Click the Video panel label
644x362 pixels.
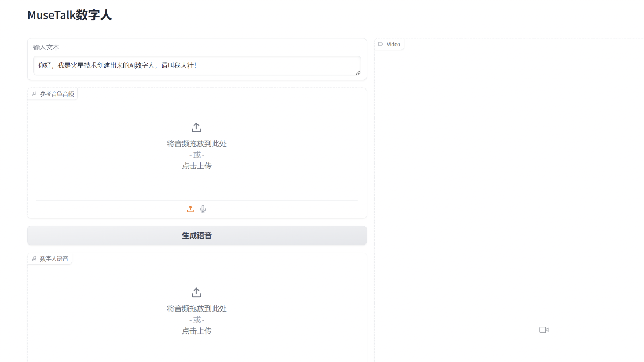pos(393,44)
